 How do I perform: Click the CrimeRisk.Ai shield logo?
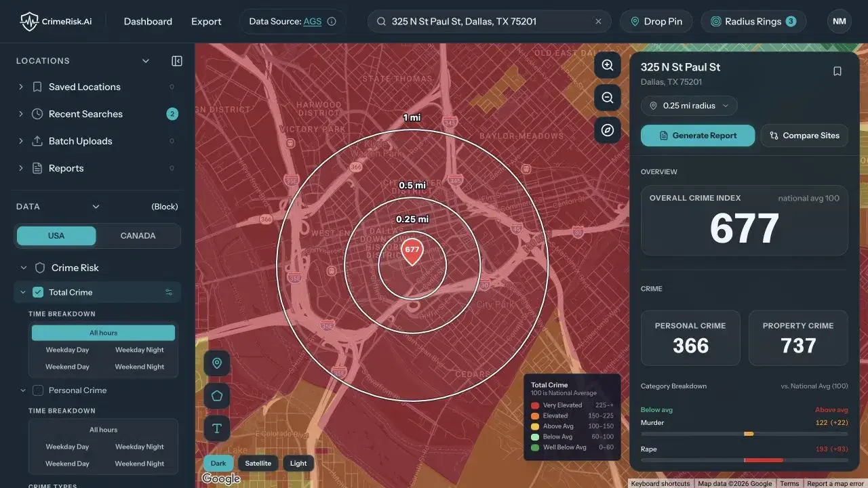click(x=28, y=22)
